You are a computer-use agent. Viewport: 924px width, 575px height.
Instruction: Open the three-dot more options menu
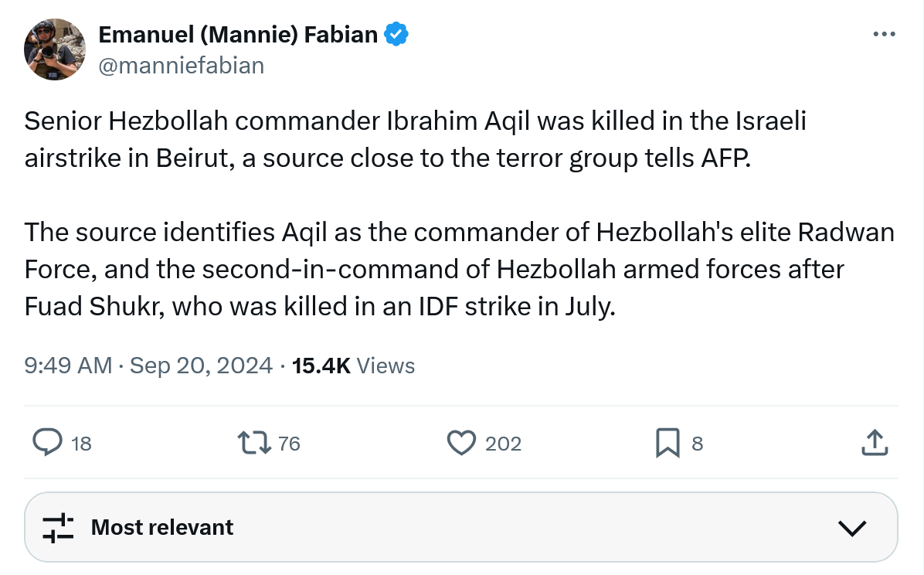click(884, 35)
